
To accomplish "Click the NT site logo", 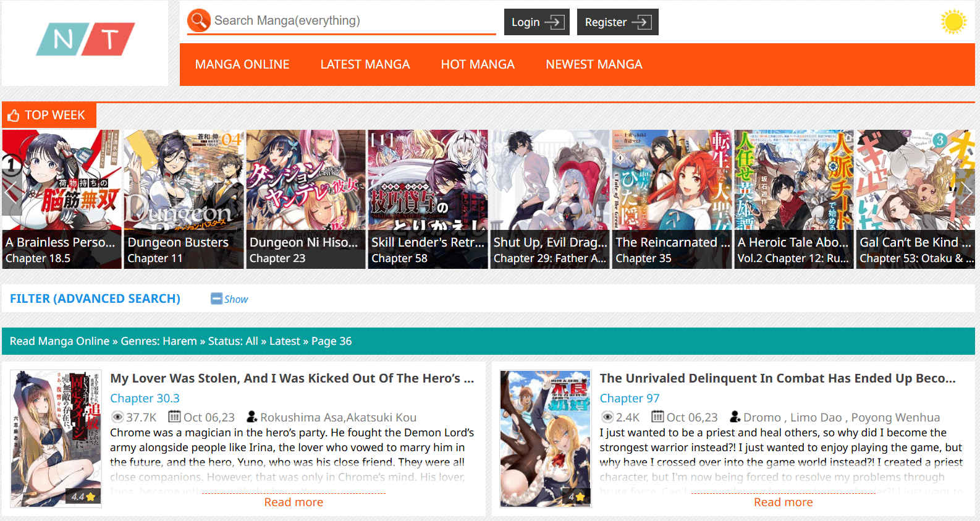I will [85, 39].
